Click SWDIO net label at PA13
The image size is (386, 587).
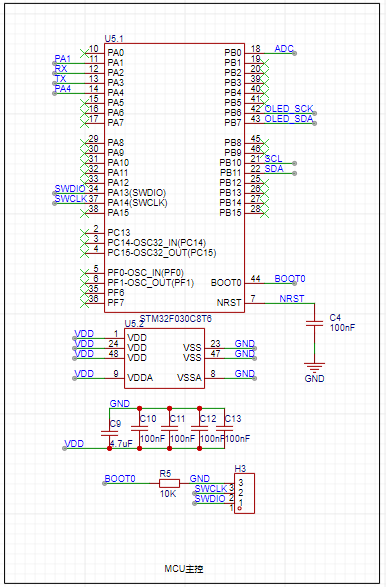coord(70,189)
